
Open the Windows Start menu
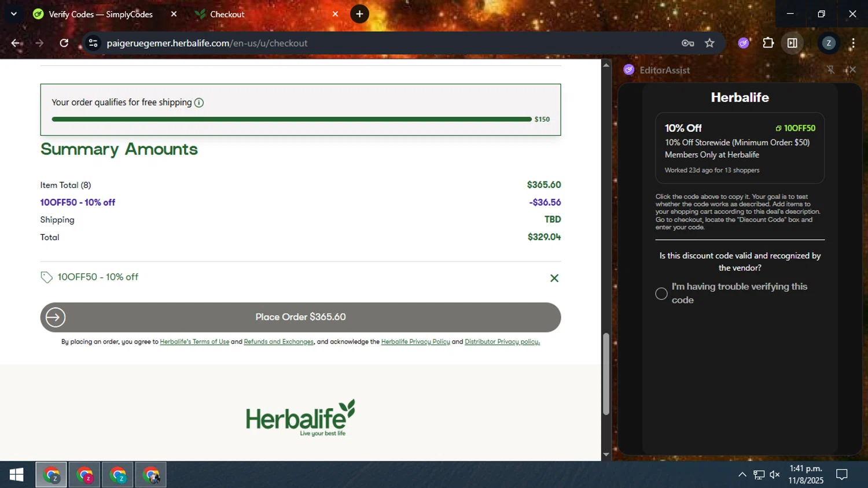click(17, 475)
